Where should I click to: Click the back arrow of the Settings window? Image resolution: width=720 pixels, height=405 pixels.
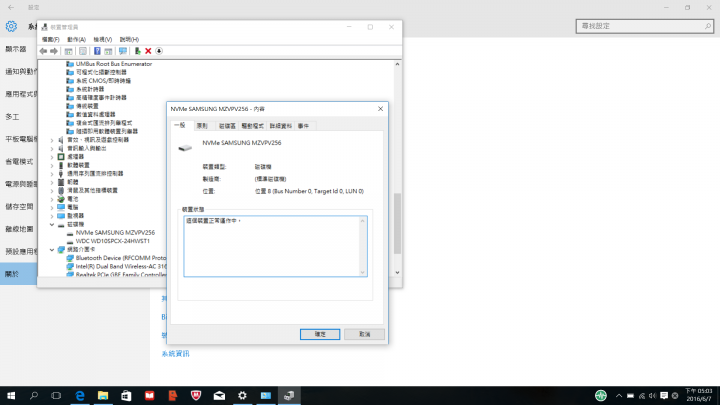(x=11, y=7)
